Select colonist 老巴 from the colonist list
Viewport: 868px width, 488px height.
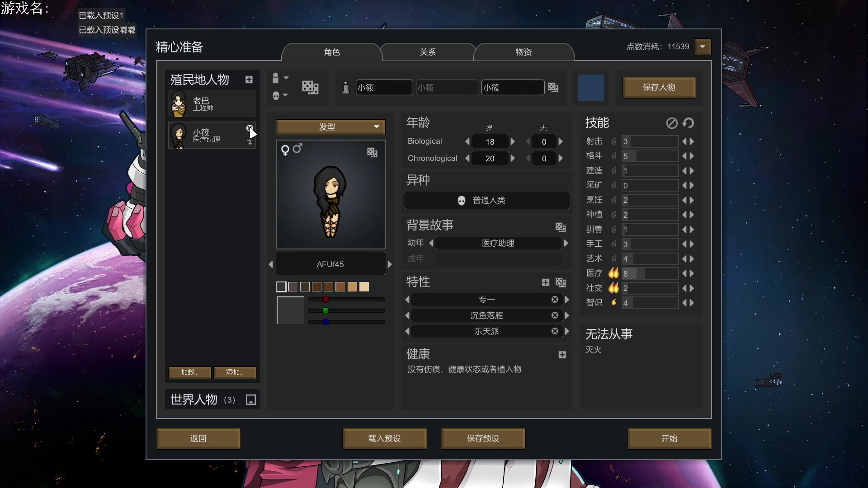(x=212, y=103)
